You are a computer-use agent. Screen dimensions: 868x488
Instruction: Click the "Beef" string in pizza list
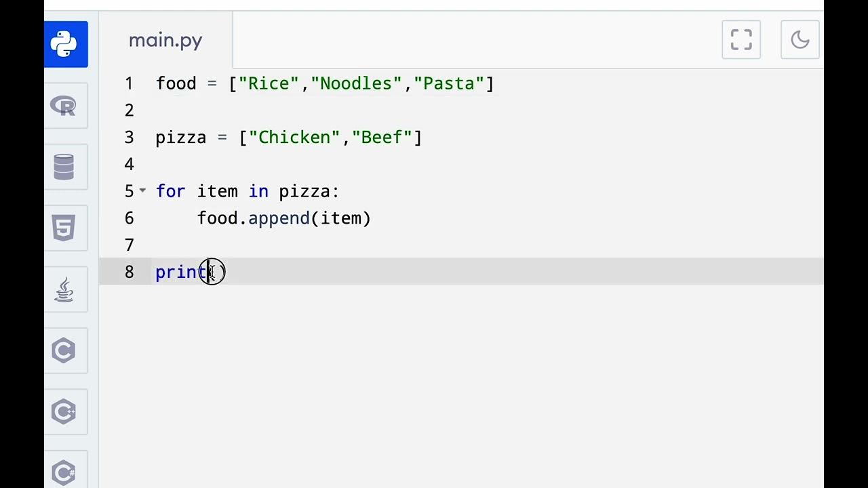coord(382,138)
